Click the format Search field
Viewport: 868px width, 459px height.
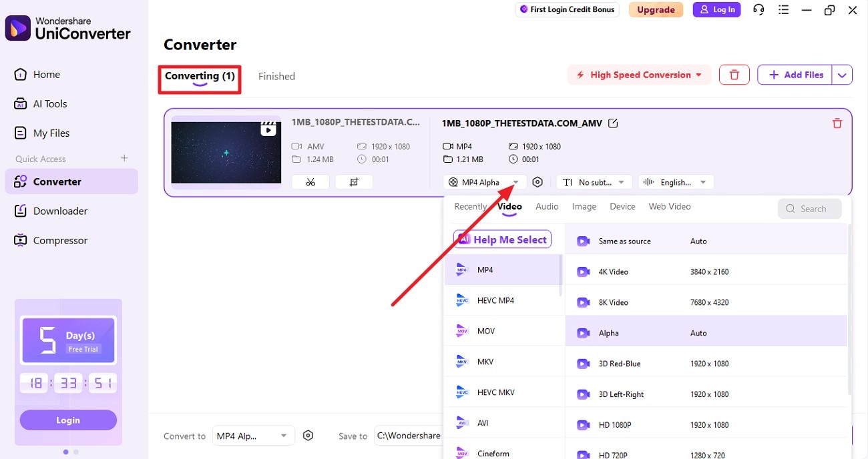point(810,209)
